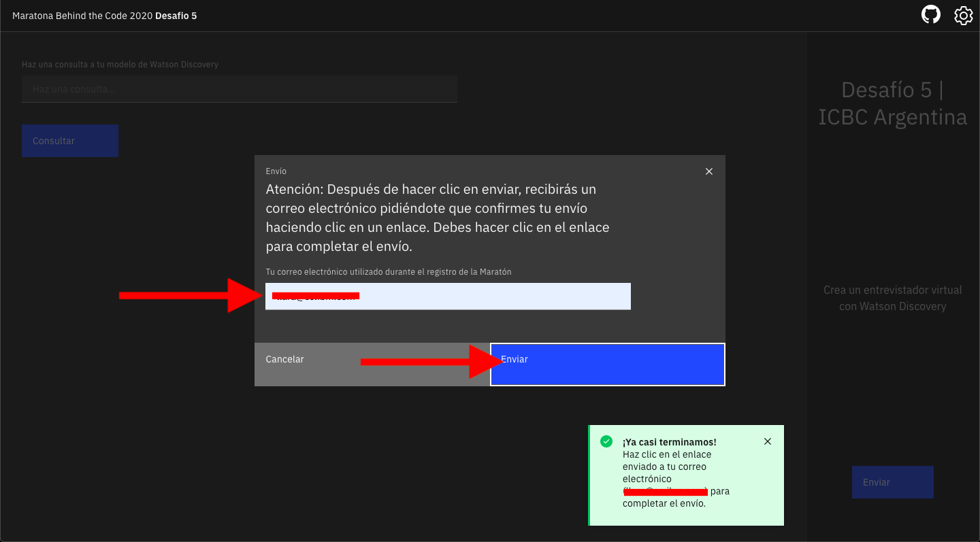980x542 pixels.
Task: Close the Envío dialog with the X
Action: click(x=709, y=171)
